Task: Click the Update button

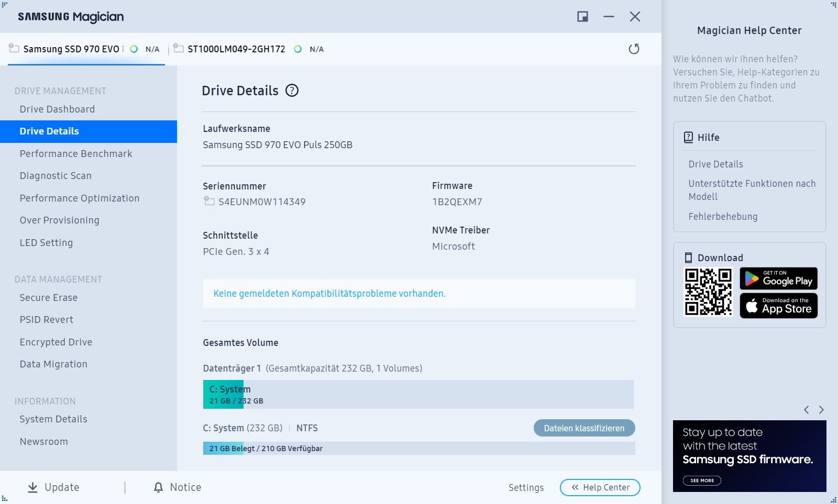Action: pyautogui.click(x=53, y=487)
